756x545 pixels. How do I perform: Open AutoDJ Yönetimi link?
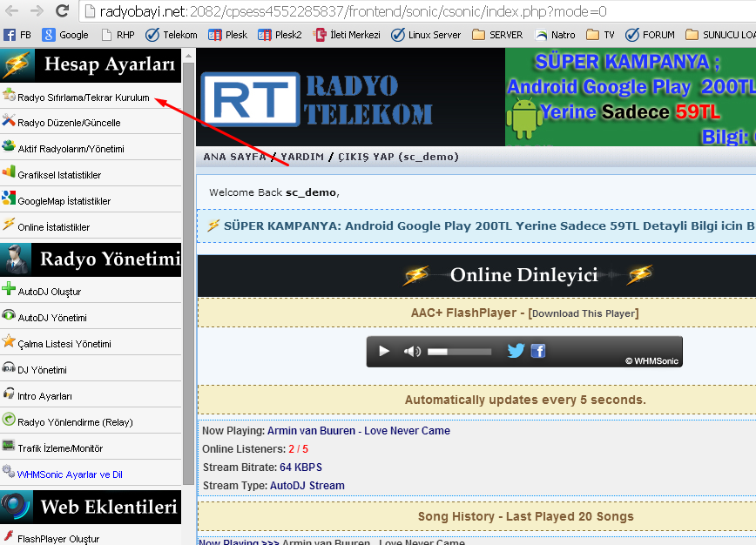[x=52, y=318]
